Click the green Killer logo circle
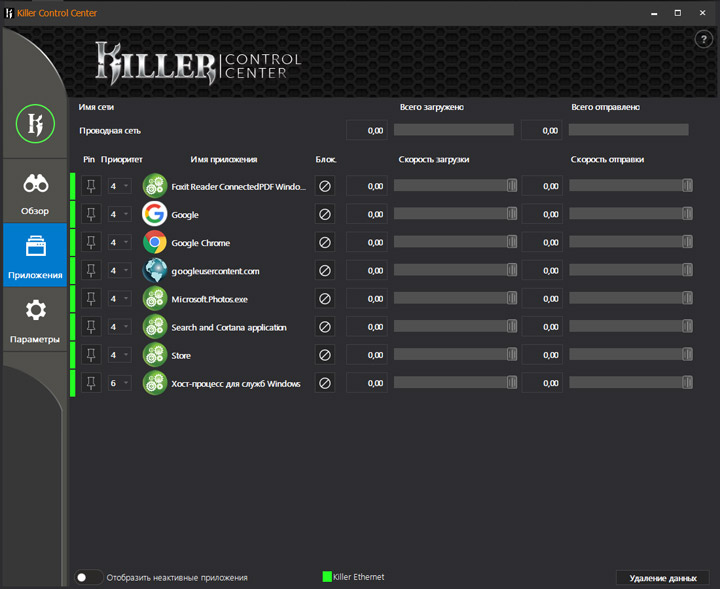 point(35,123)
